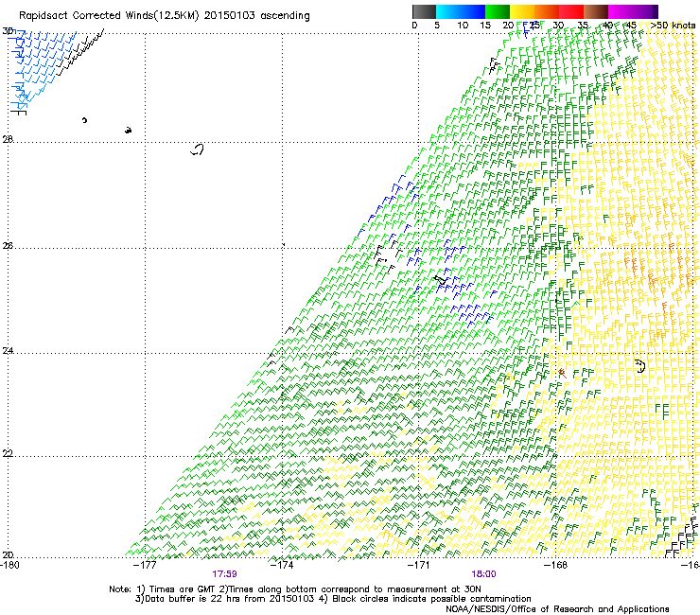Click the cyan 5-10 knots legend segment

[448, 11]
